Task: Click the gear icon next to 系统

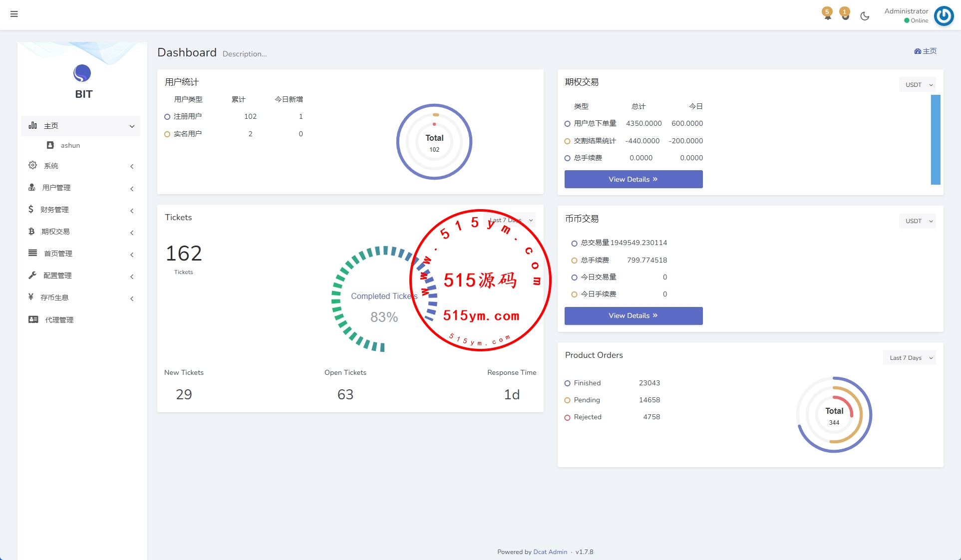Action: [32, 165]
